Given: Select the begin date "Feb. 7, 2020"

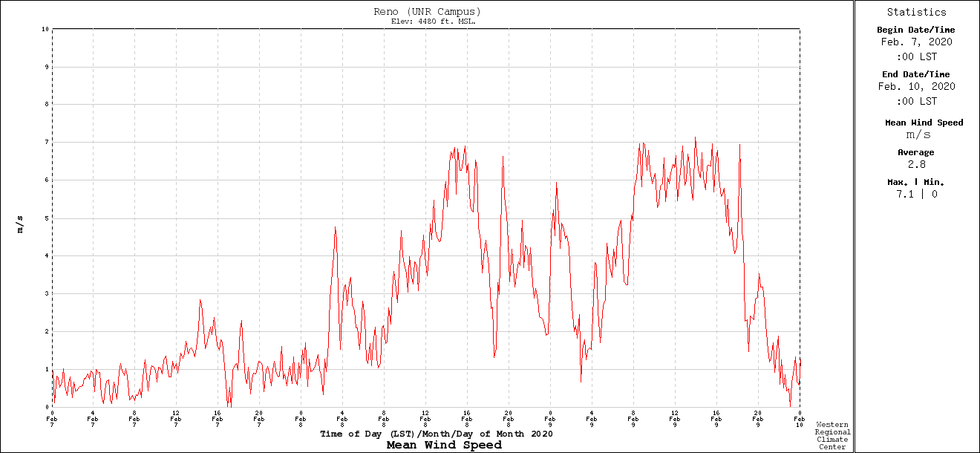Looking at the screenshot, I should tap(916, 42).
